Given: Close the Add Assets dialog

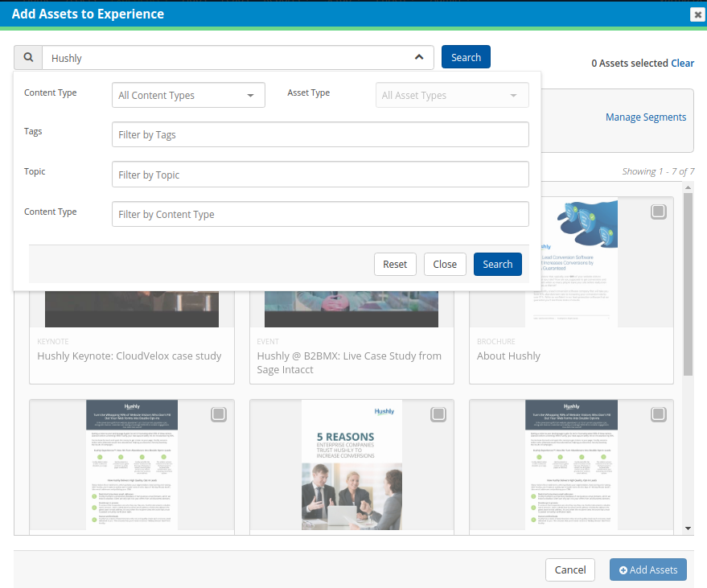Looking at the screenshot, I should click(697, 14).
